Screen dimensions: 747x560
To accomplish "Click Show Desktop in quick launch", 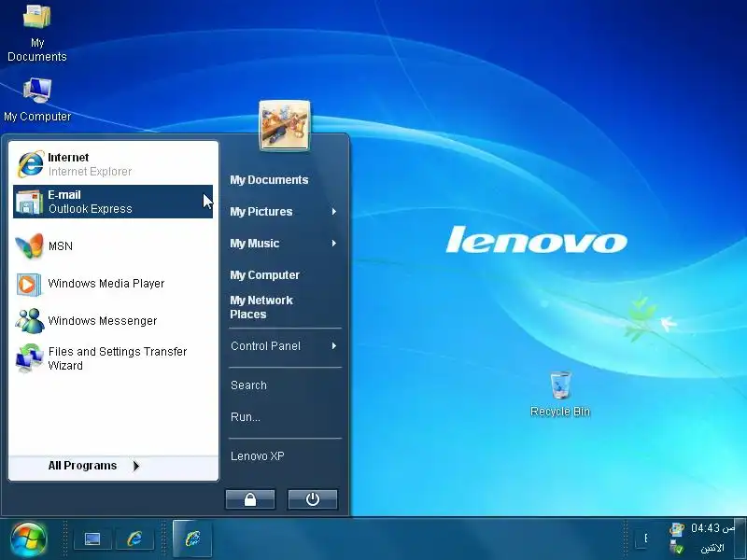I will (x=92, y=539).
